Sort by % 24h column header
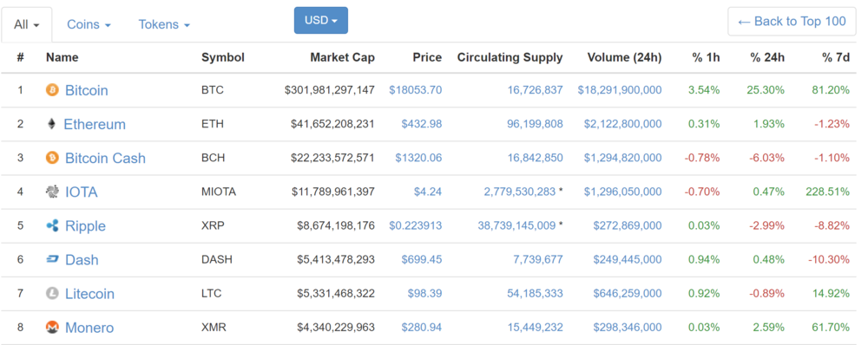868x345 pixels. click(x=767, y=57)
